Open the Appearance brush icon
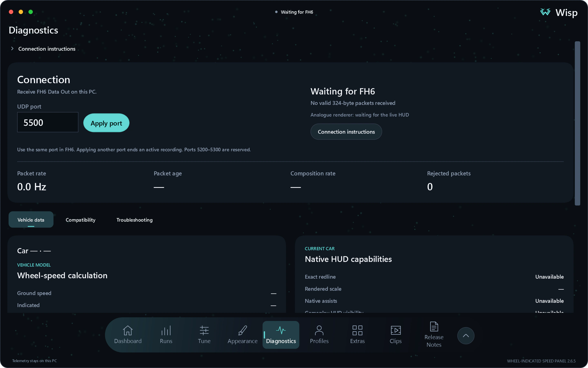 (x=243, y=330)
